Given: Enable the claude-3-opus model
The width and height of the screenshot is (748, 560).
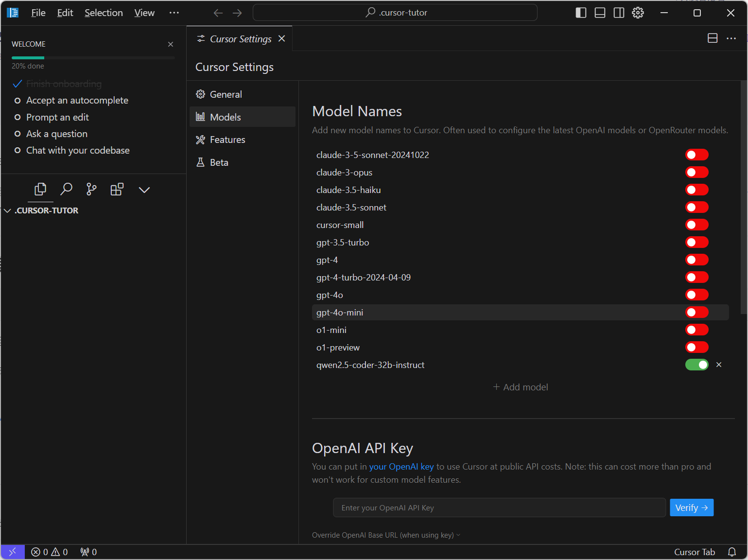Looking at the screenshot, I should 697,172.
